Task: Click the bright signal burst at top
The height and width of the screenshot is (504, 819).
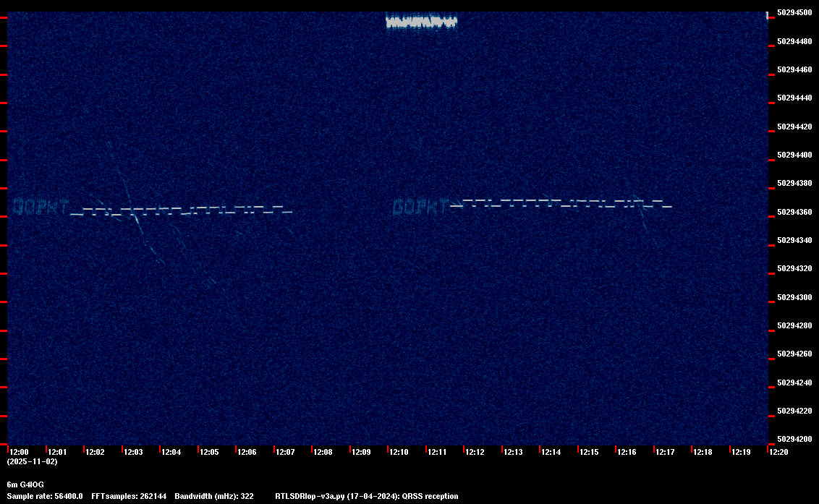Action: 421,20
